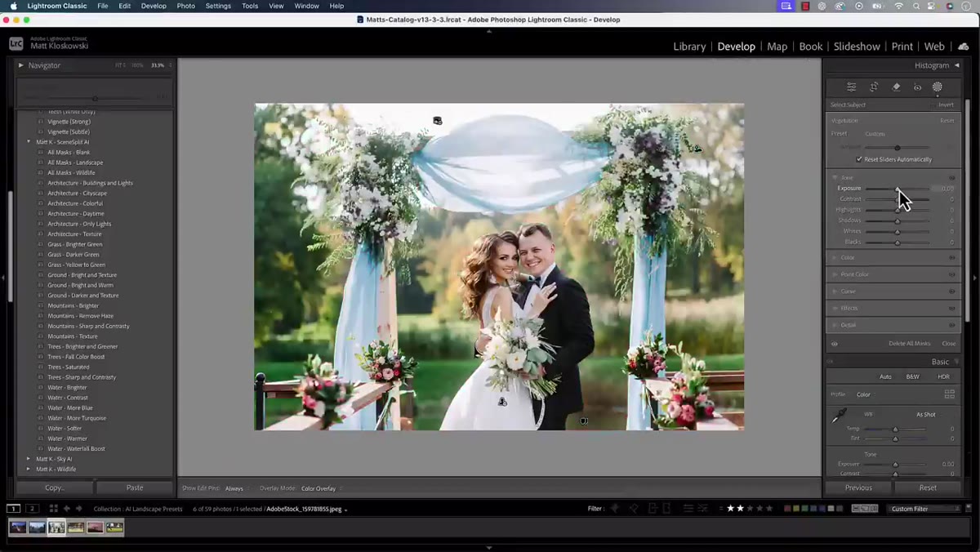
Task: Click the mask pin near the photo's bottom edge
Action: (583, 421)
